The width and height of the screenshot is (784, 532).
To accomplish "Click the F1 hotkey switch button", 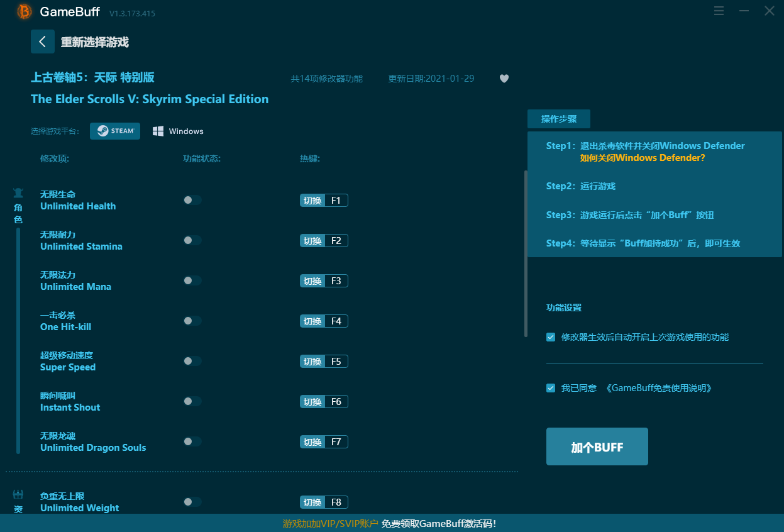I will pyautogui.click(x=324, y=201).
